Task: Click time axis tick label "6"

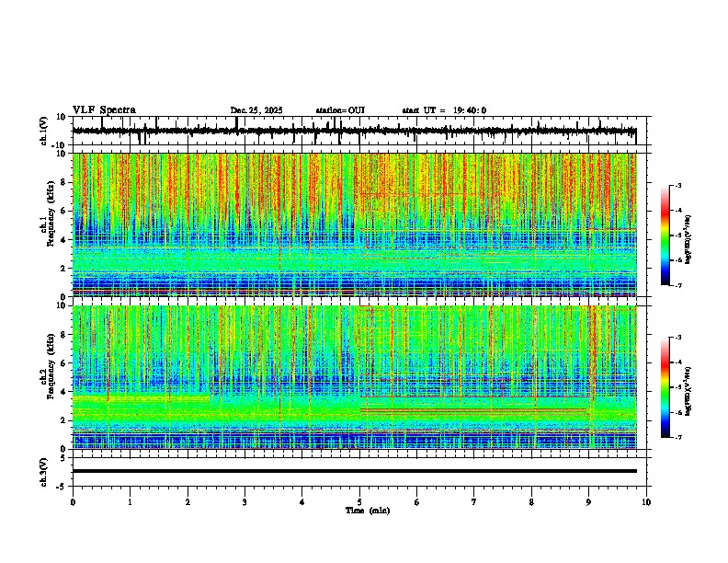Action: click(x=417, y=501)
